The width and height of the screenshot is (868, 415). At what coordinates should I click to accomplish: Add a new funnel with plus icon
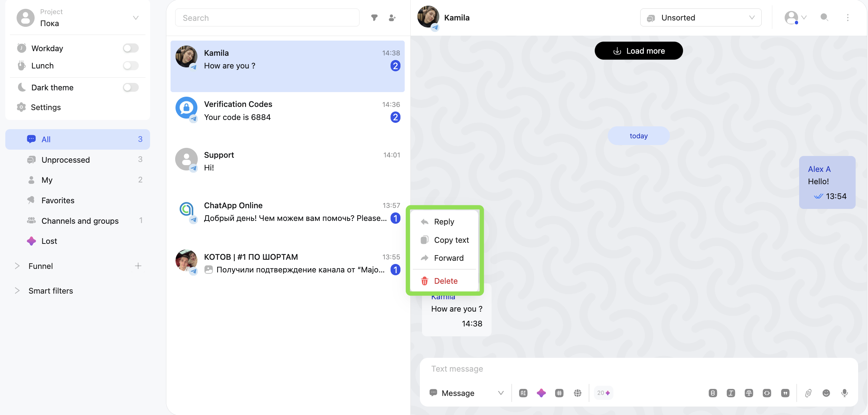click(138, 266)
